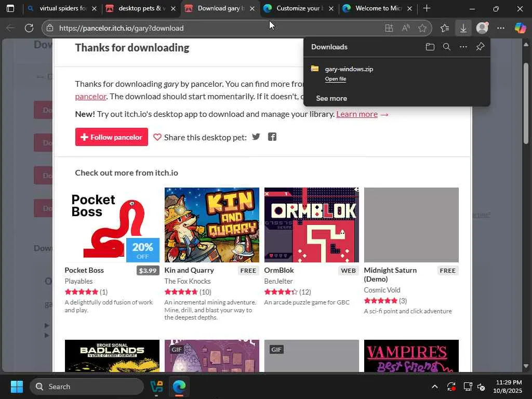Click the OrmBlok title link
532x399 pixels.
[x=279, y=270]
